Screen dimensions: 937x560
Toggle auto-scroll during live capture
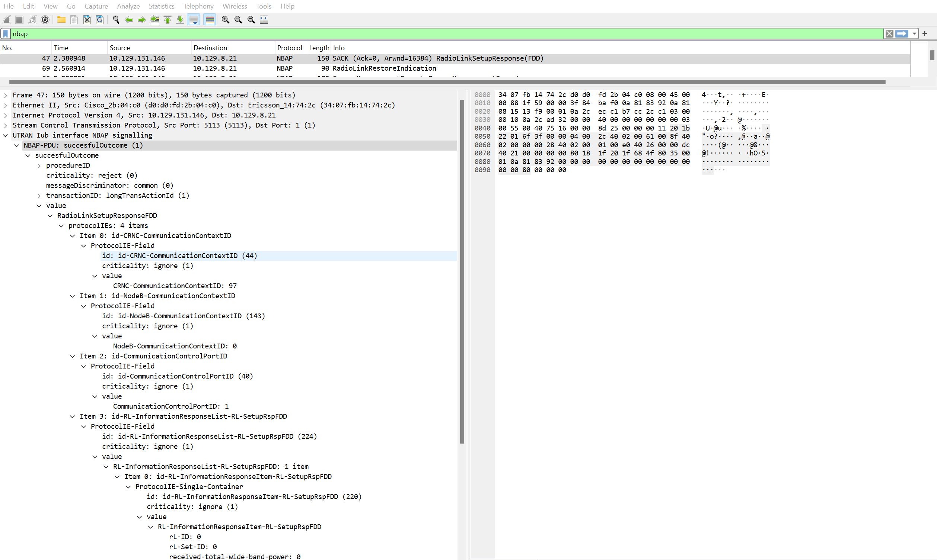point(193,20)
